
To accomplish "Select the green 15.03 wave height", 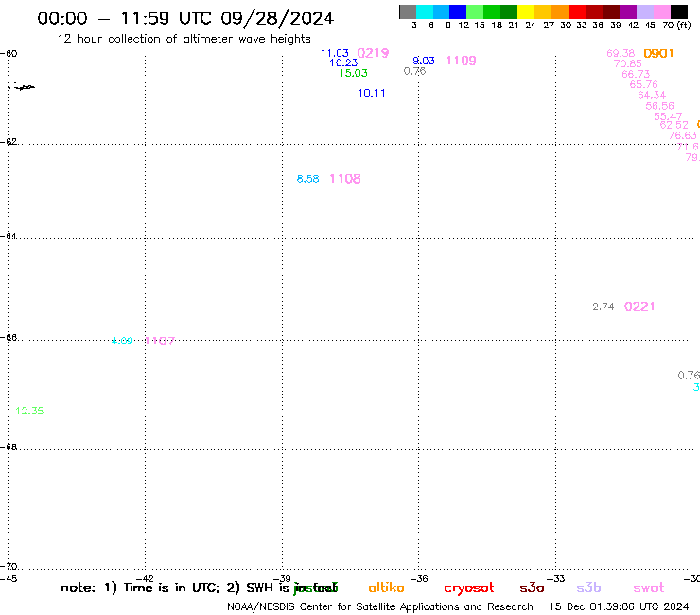I will click(x=353, y=73).
